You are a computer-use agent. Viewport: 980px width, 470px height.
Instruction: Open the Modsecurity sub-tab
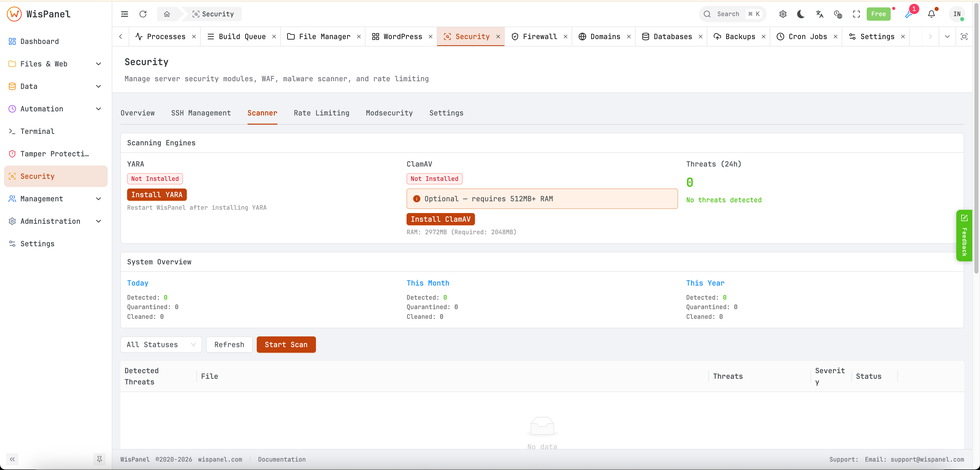point(389,113)
